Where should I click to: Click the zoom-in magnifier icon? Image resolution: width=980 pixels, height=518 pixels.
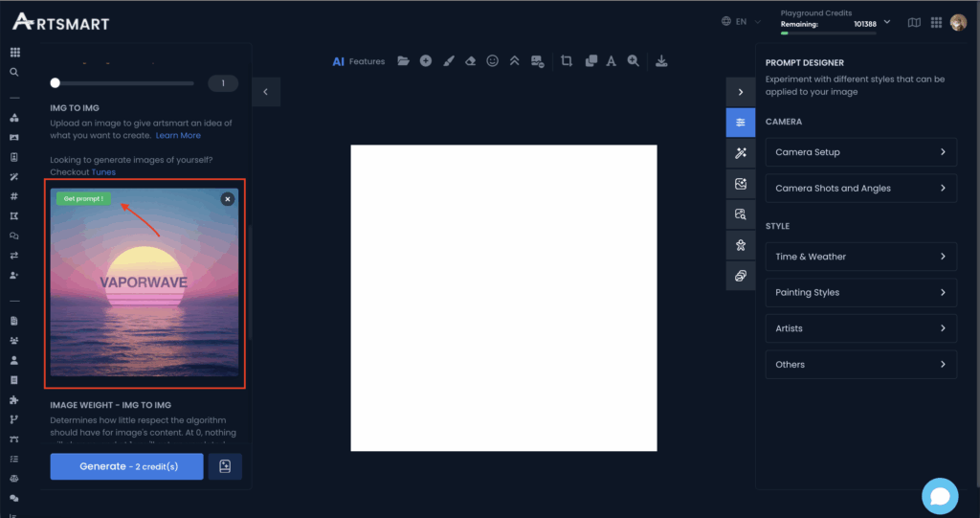pos(633,61)
